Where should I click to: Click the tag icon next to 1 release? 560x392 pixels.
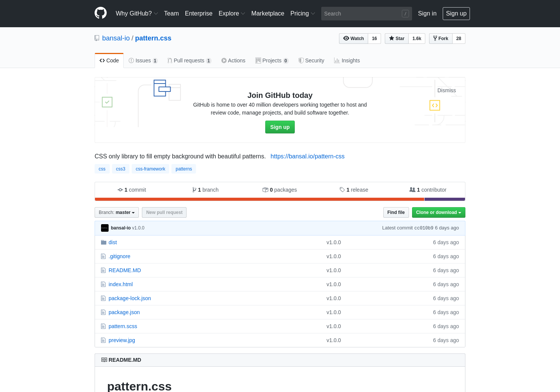click(342, 190)
